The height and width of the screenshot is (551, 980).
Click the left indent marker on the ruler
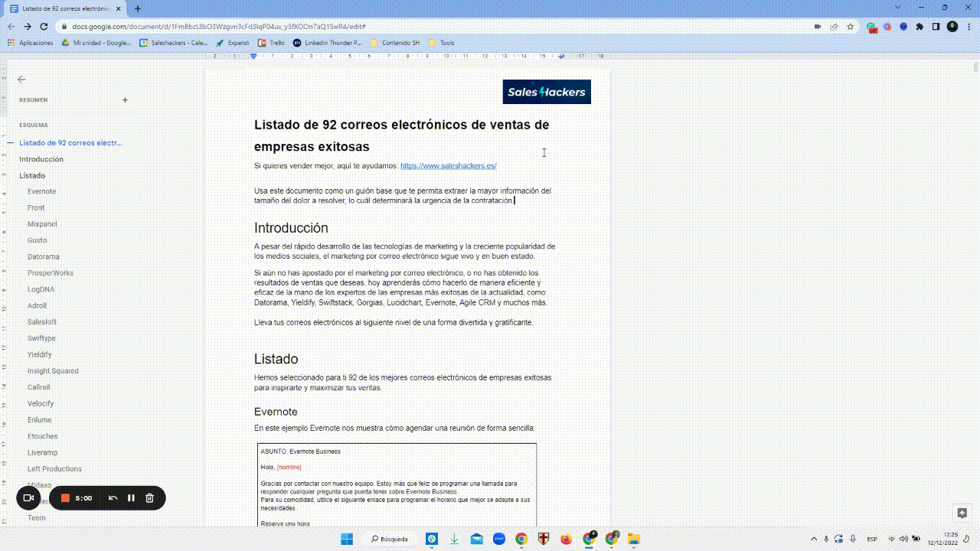click(x=253, y=56)
